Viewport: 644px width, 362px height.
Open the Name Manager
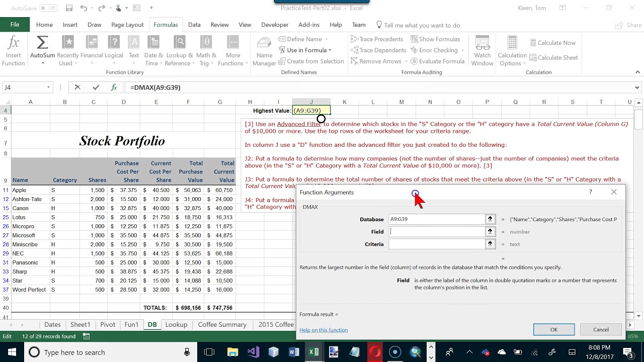(x=264, y=51)
